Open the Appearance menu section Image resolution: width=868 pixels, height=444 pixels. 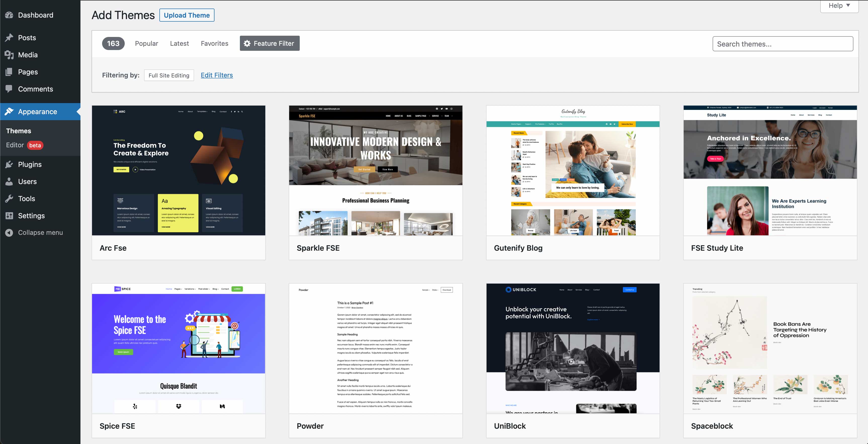point(37,112)
